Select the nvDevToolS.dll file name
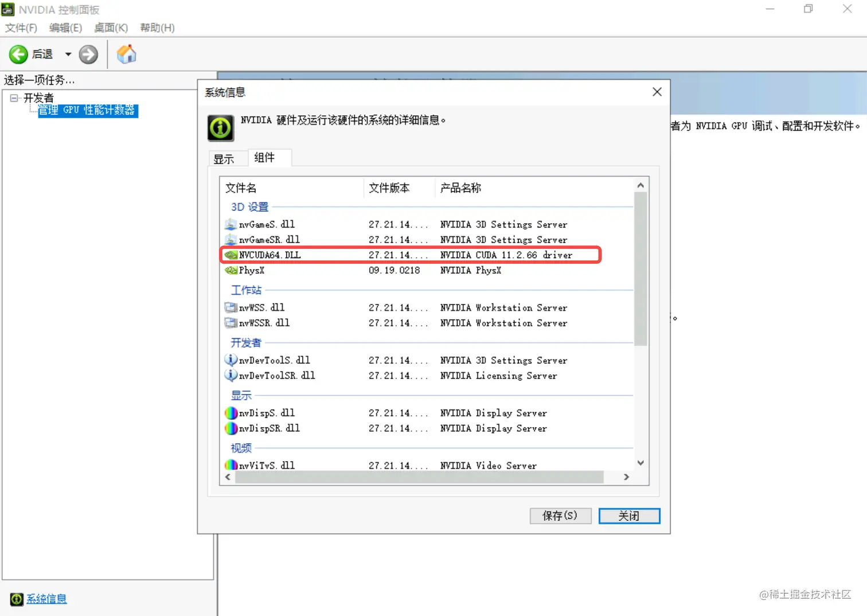The height and width of the screenshot is (616, 867). click(x=274, y=360)
